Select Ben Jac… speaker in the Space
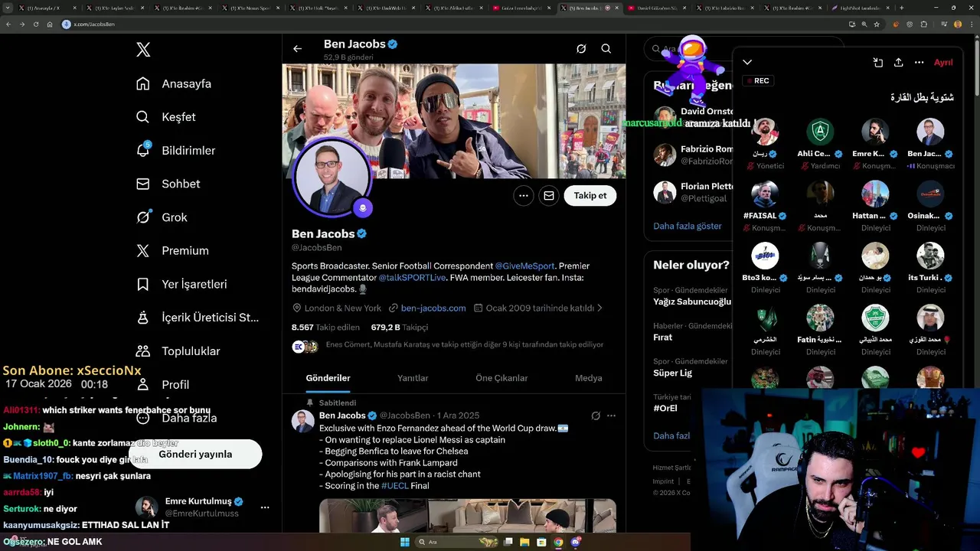980x551 pixels. (931, 144)
